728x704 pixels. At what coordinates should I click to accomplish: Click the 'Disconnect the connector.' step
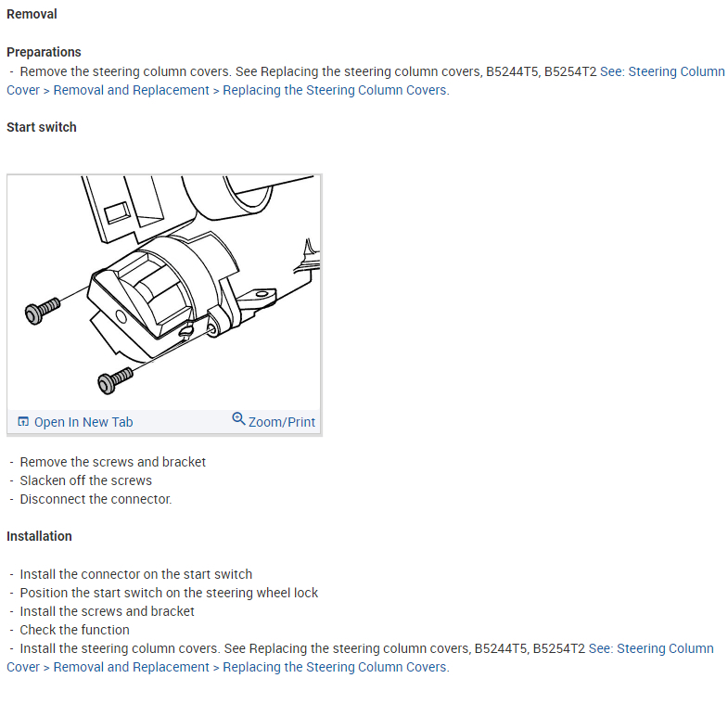[96, 499]
